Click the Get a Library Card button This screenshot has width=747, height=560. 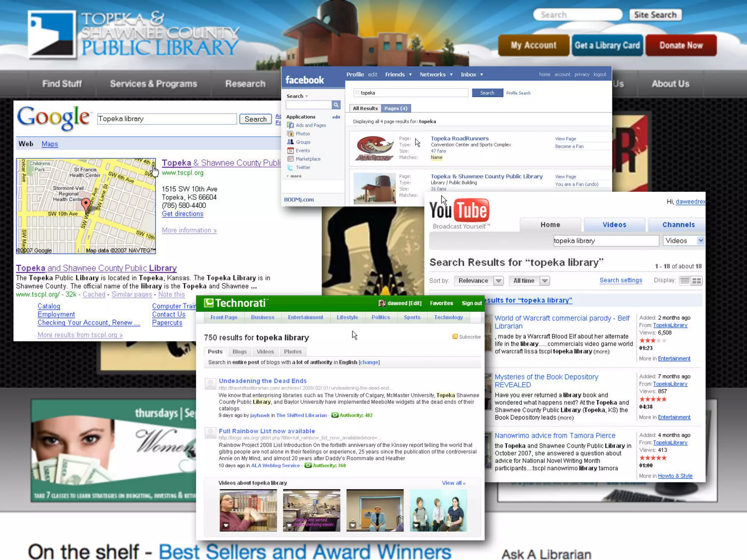tap(607, 45)
